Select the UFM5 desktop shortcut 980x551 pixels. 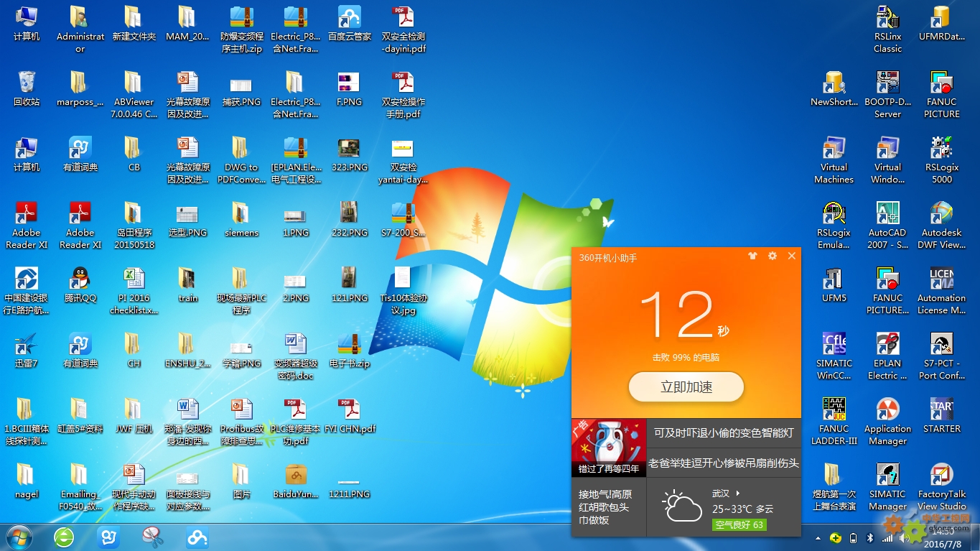tap(834, 285)
